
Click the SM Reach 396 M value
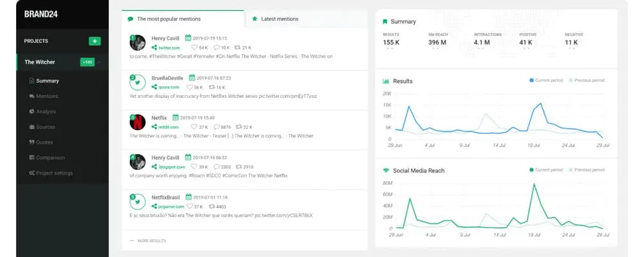[x=437, y=43]
